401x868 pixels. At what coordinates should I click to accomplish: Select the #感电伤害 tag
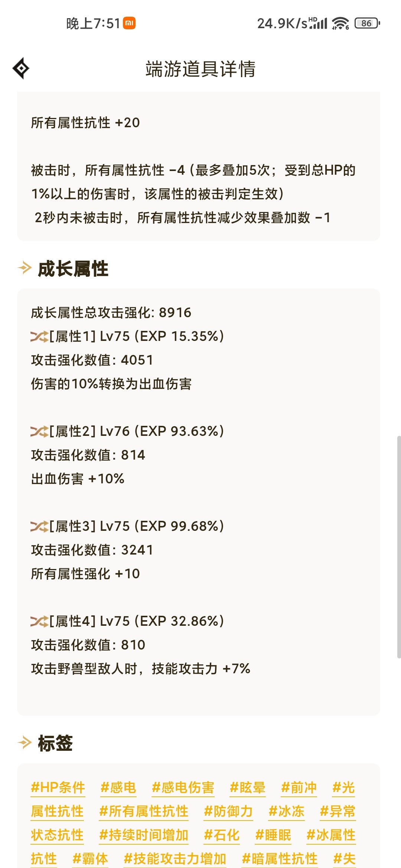pos(183,788)
